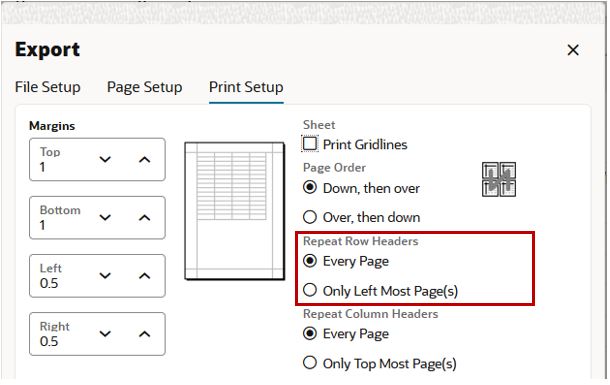
Task: Increase the Bottom margin value
Action: coord(144,218)
